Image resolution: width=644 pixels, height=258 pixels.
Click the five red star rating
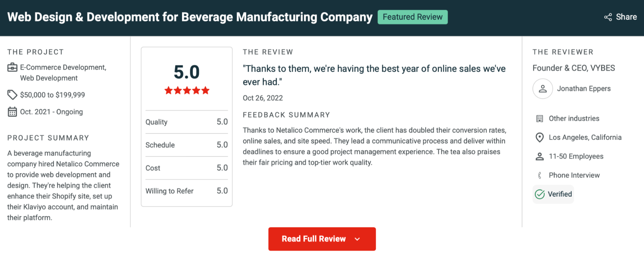pyautogui.click(x=187, y=91)
